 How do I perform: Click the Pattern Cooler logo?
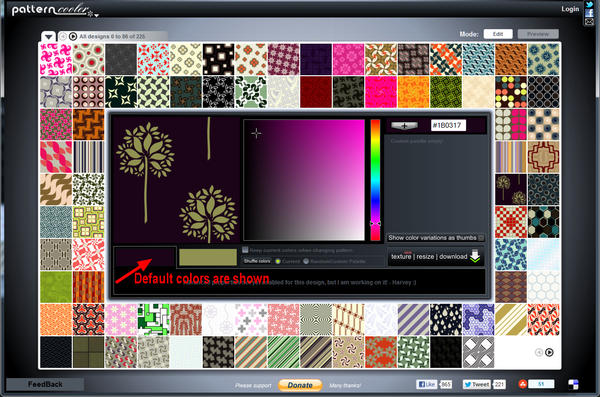[x=51, y=10]
